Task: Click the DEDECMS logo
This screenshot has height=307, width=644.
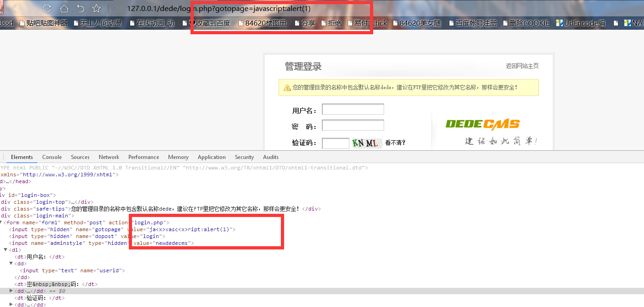Action: point(483,124)
